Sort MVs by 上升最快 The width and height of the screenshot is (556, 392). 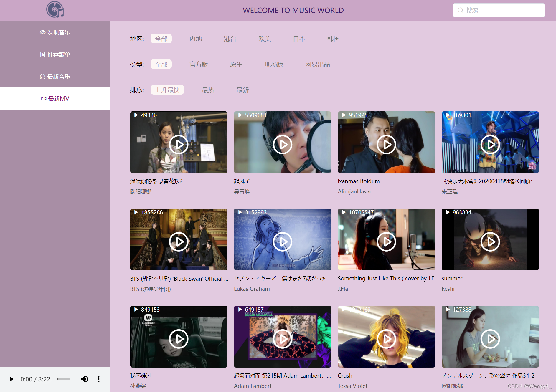pos(167,90)
